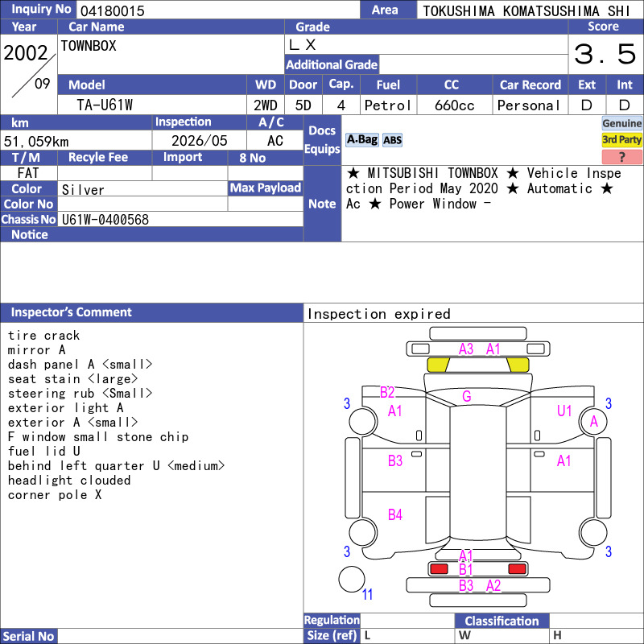Click the Additional Grade label
The width and height of the screenshot is (644, 644).
coord(332,65)
